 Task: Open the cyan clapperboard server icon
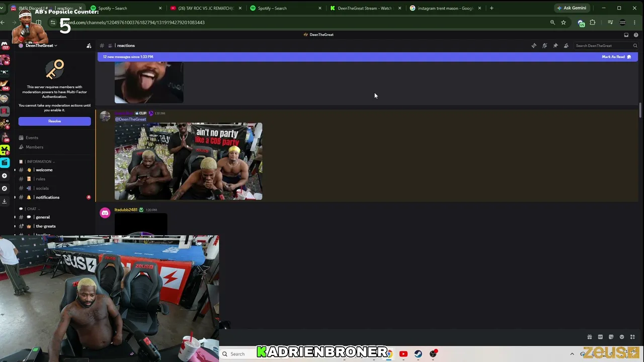click(5, 162)
